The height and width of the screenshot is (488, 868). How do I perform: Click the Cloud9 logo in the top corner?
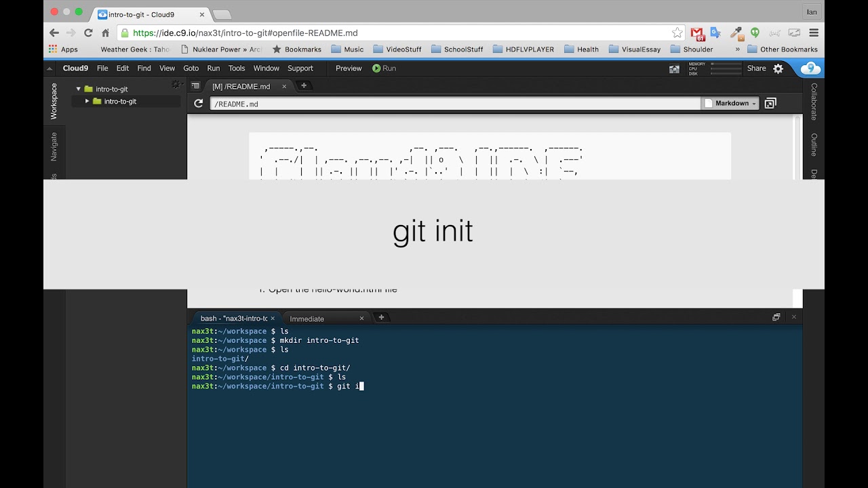point(811,68)
